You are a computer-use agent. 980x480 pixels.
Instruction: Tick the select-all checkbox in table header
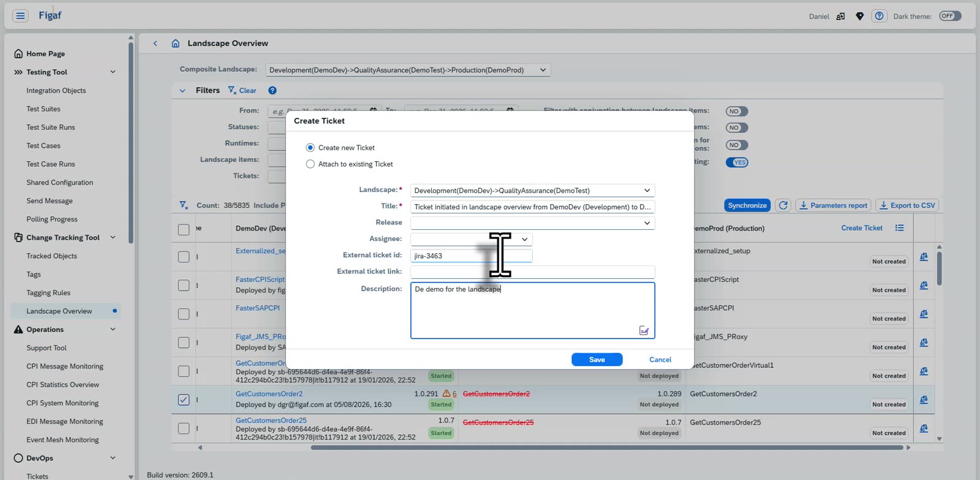(x=184, y=229)
